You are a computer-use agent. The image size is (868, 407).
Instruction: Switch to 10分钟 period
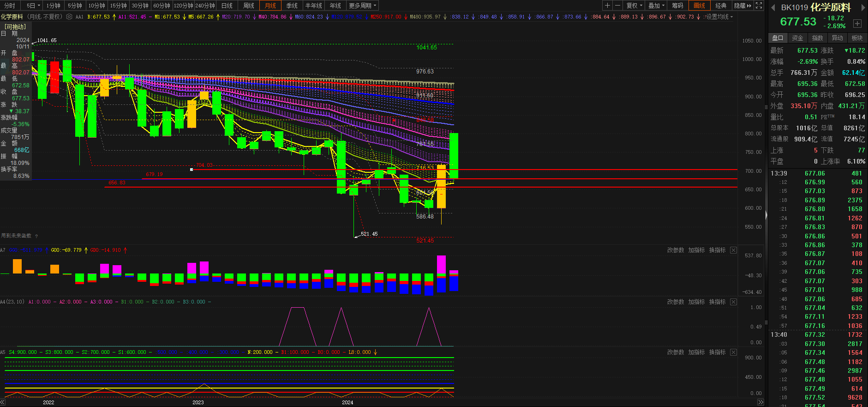click(x=96, y=6)
